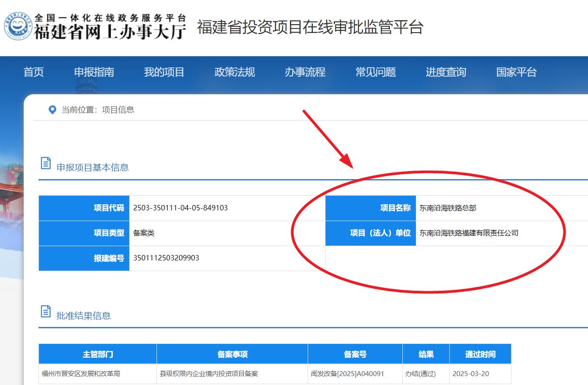588x385 pixels.
Task: Click the filing number 闽发改备[2025]A040091
Action: (x=347, y=374)
